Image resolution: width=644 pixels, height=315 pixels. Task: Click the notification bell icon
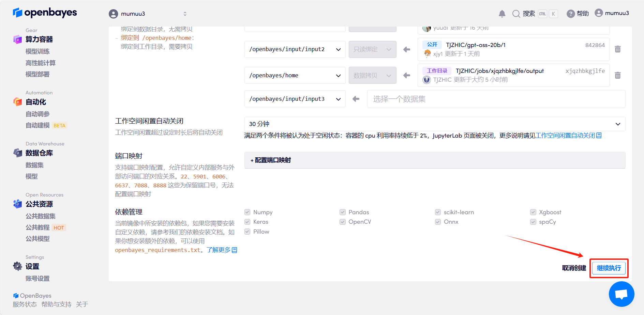(x=502, y=14)
